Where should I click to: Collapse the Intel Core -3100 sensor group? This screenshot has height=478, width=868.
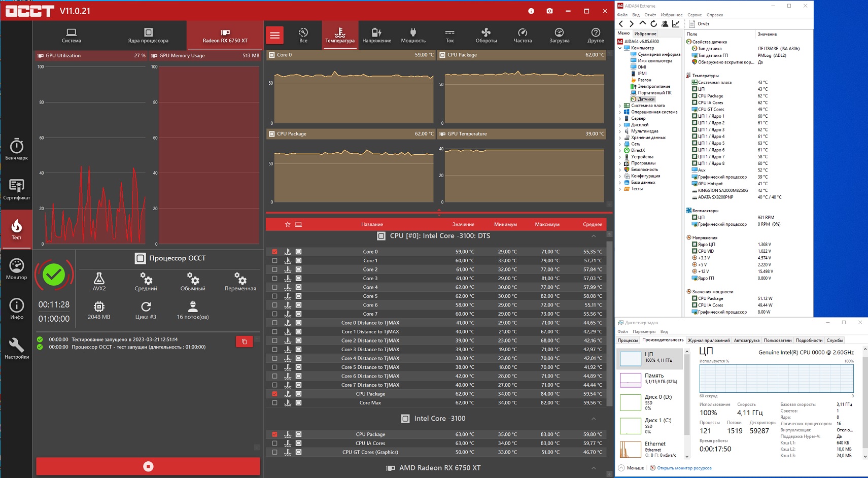point(594,419)
